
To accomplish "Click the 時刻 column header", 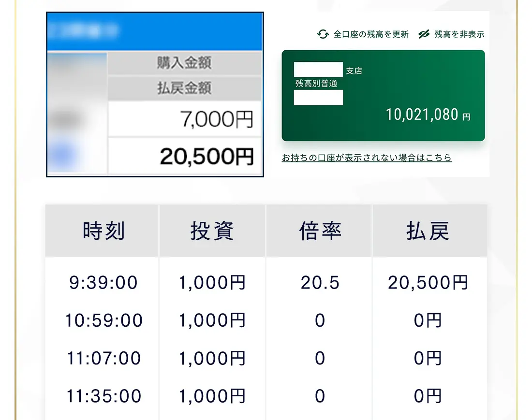I will tap(103, 231).
